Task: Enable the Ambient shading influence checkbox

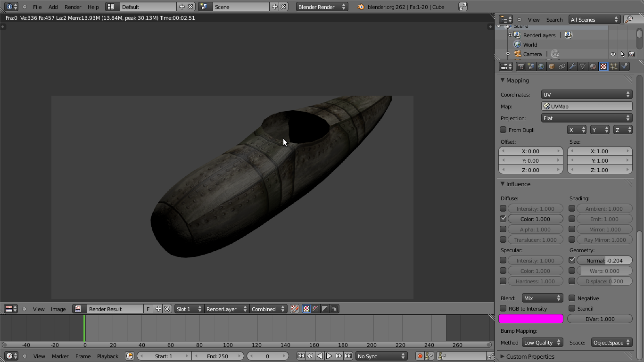Action: point(572,208)
